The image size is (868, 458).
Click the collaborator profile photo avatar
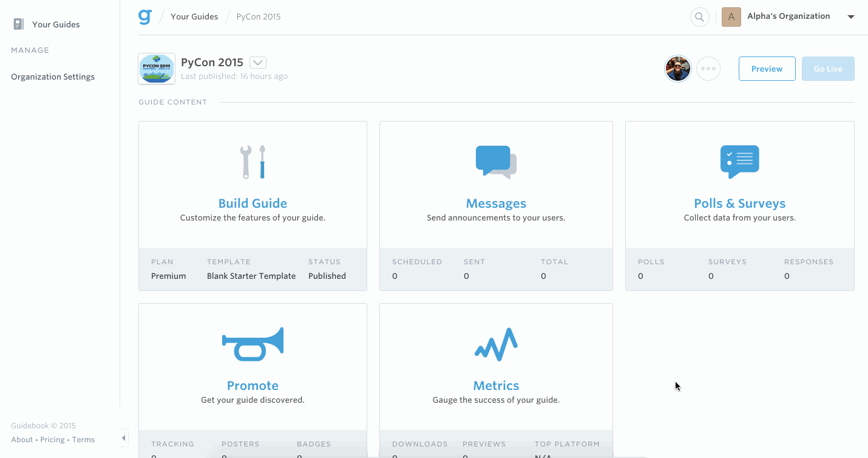point(678,69)
